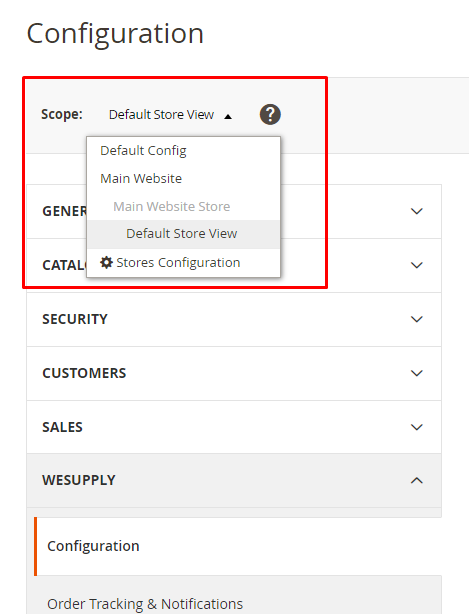
Task: Select Main Website scope option
Action: click(141, 179)
